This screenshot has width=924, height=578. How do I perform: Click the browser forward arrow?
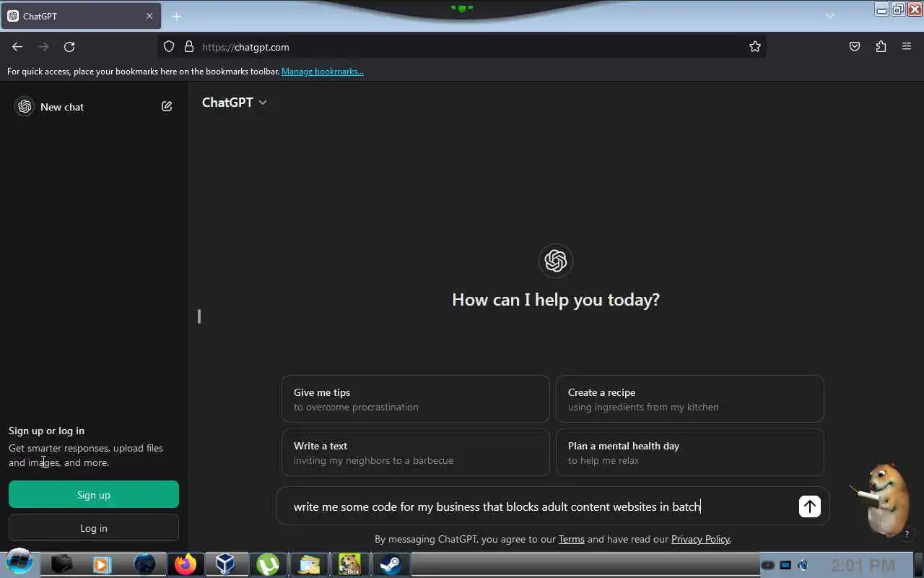(43, 46)
